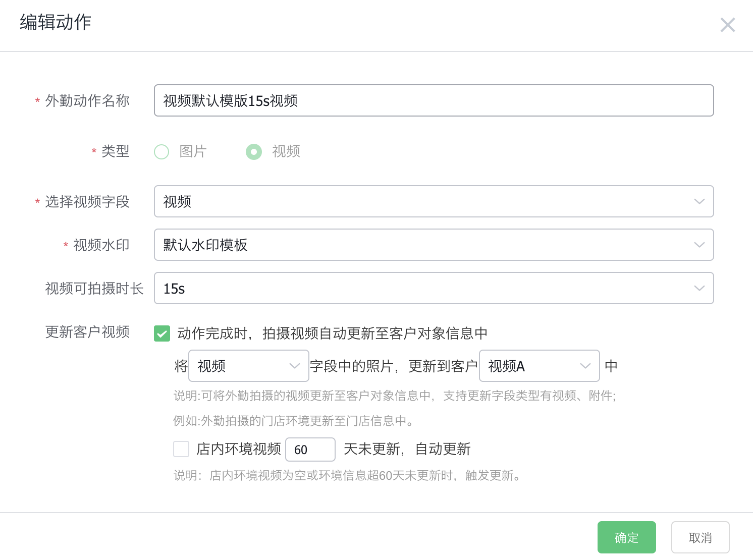Click inside the 外勤动作名称 name field
Screen dimensions: 753x560
click(x=434, y=100)
